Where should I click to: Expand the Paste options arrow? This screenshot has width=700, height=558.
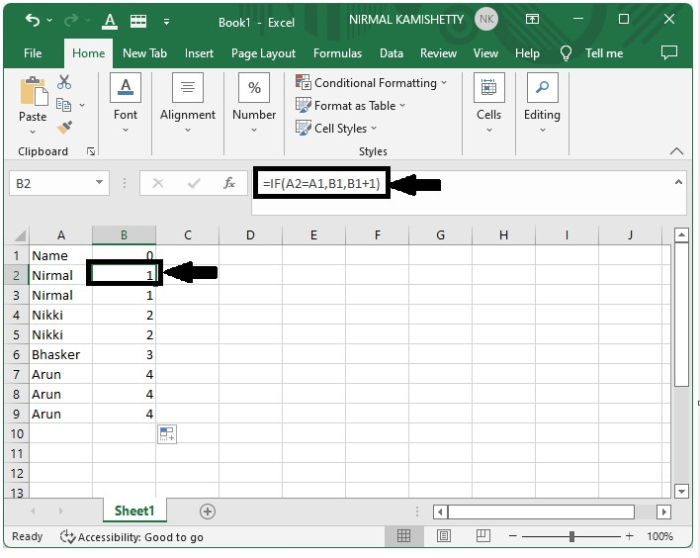click(x=33, y=132)
